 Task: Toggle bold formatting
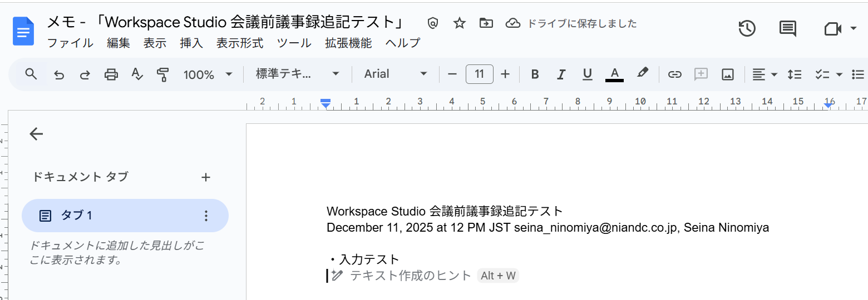point(535,74)
